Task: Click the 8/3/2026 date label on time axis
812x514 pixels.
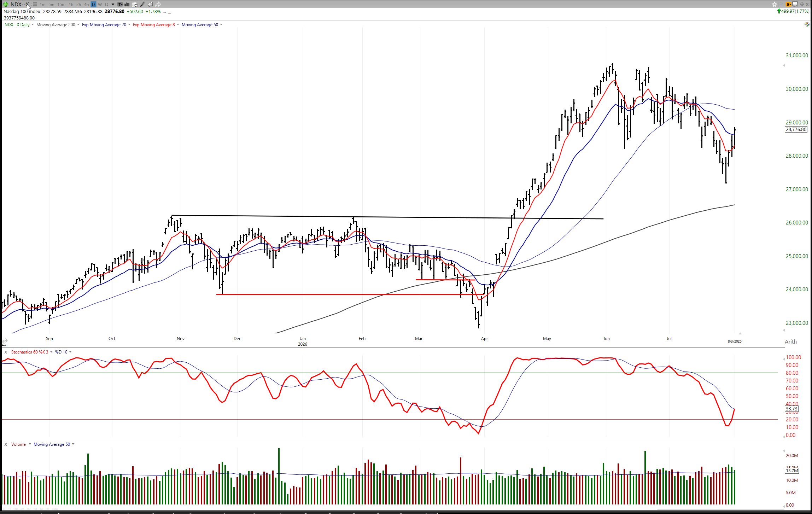Action: (735, 341)
